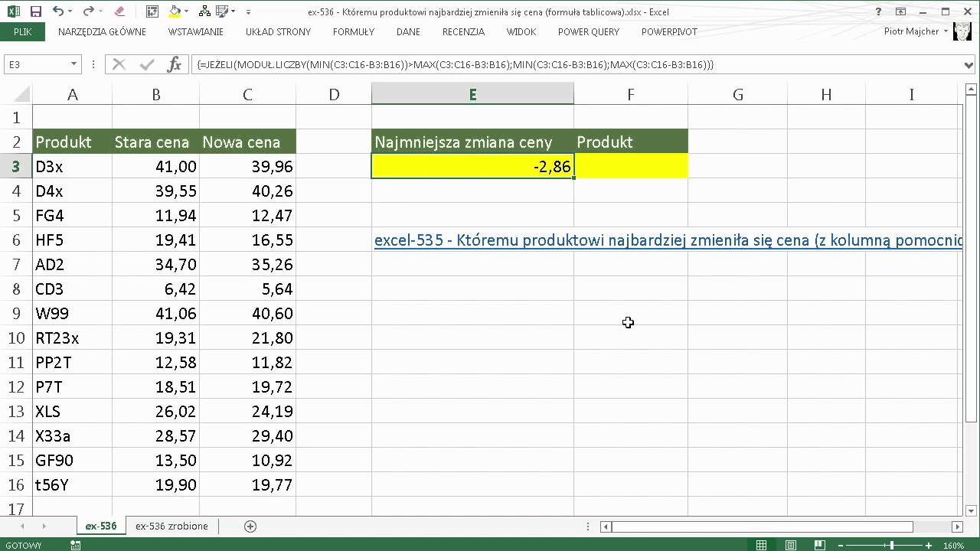980x551 pixels.
Task: Click the Undo arrow icon
Action: 60,11
